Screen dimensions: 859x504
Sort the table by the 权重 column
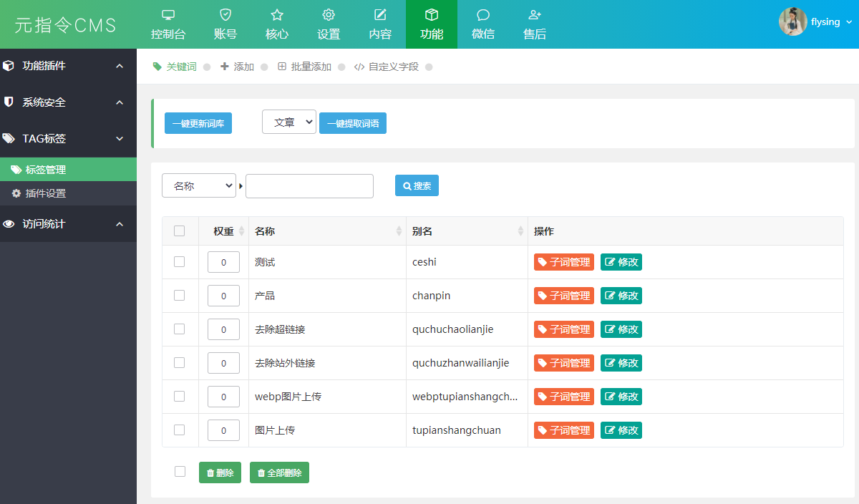[x=224, y=231]
